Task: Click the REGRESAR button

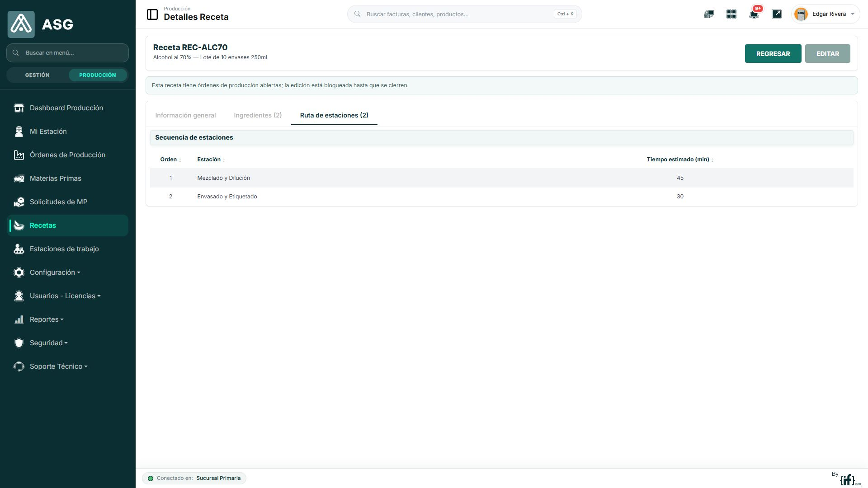Action: [x=773, y=54]
